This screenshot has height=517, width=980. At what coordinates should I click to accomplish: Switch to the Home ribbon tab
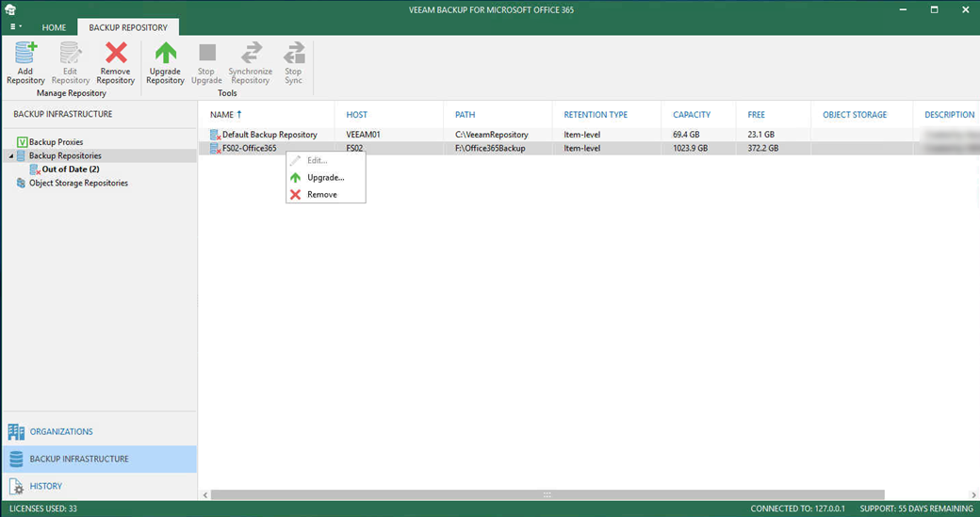pos(54,27)
